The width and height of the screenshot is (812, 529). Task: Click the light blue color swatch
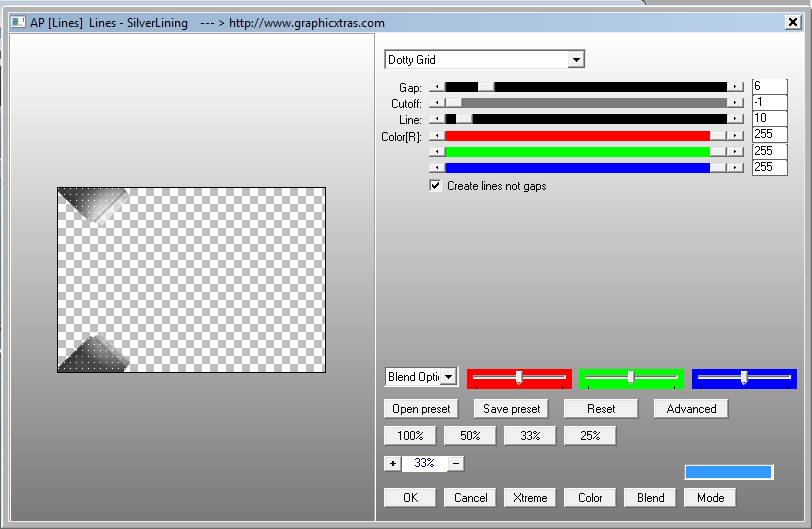click(x=728, y=471)
